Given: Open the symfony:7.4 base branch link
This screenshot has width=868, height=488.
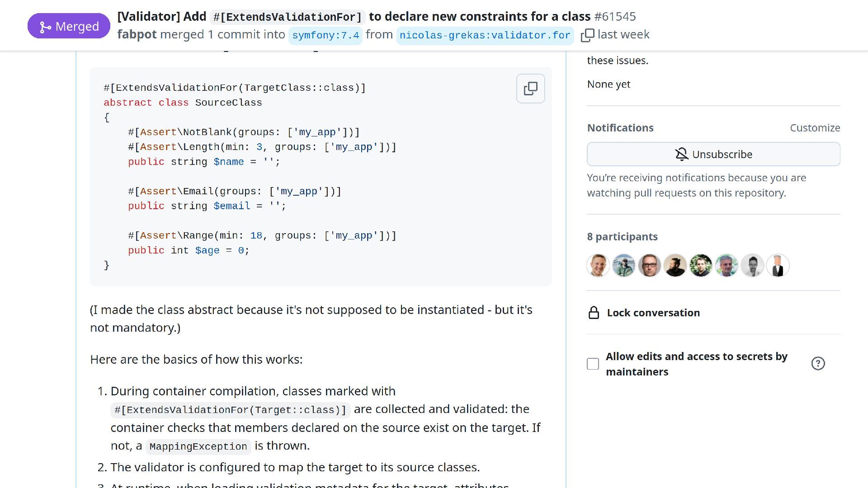Looking at the screenshot, I should pos(325,35).
